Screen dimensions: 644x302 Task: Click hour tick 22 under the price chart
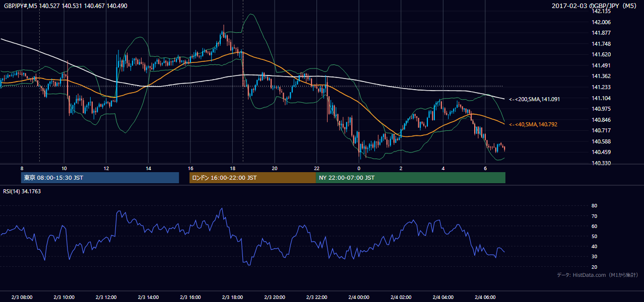point(316,168)
